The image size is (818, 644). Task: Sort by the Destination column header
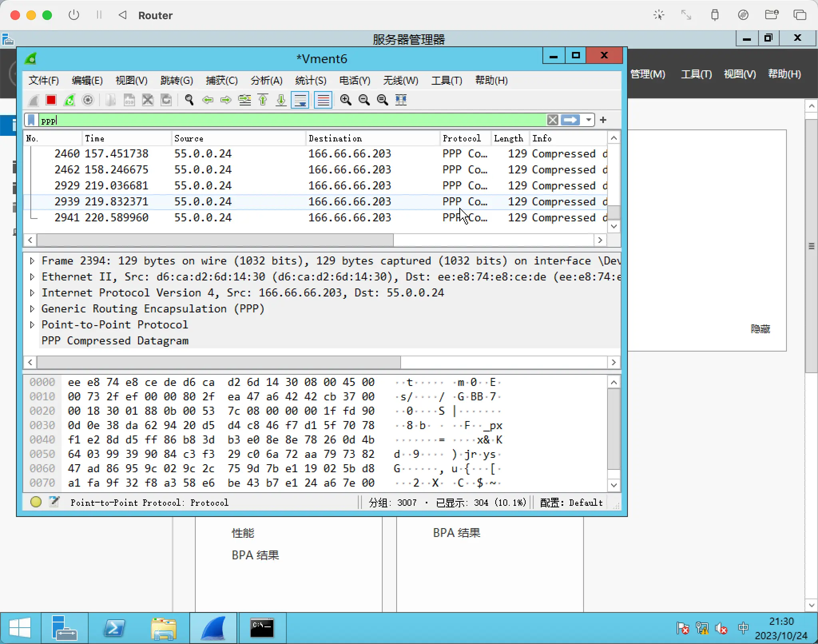pos(373,138)
